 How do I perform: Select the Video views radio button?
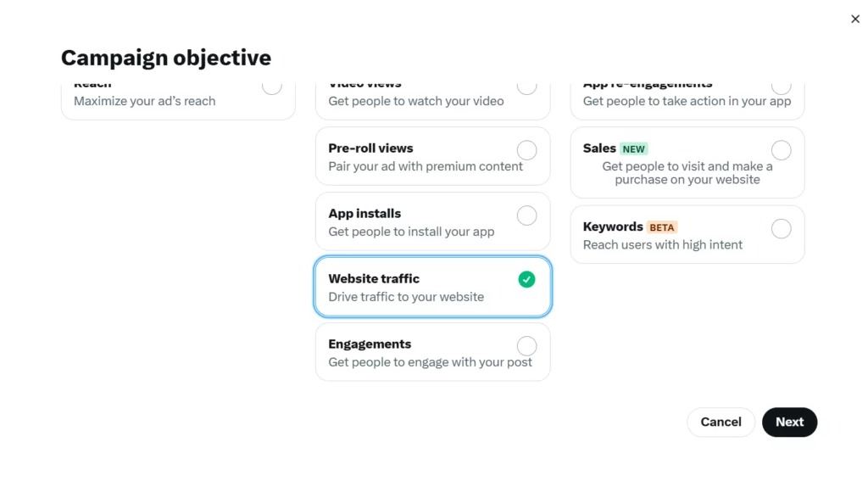tap(526, 86)
